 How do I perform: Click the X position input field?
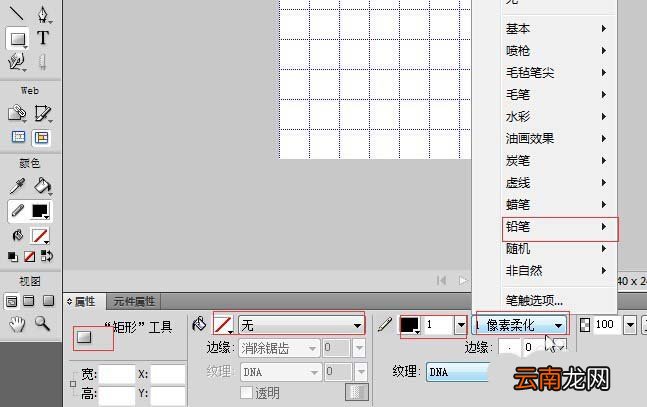(x=168, y=374)
